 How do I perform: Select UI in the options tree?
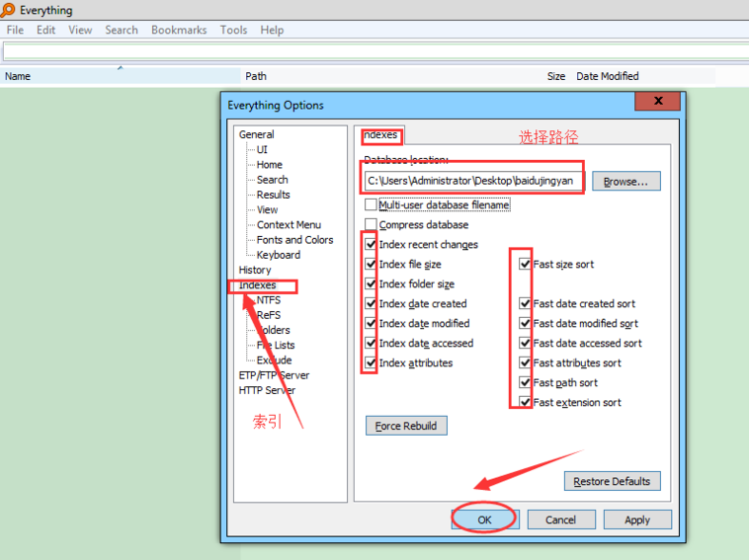[262, 149]
